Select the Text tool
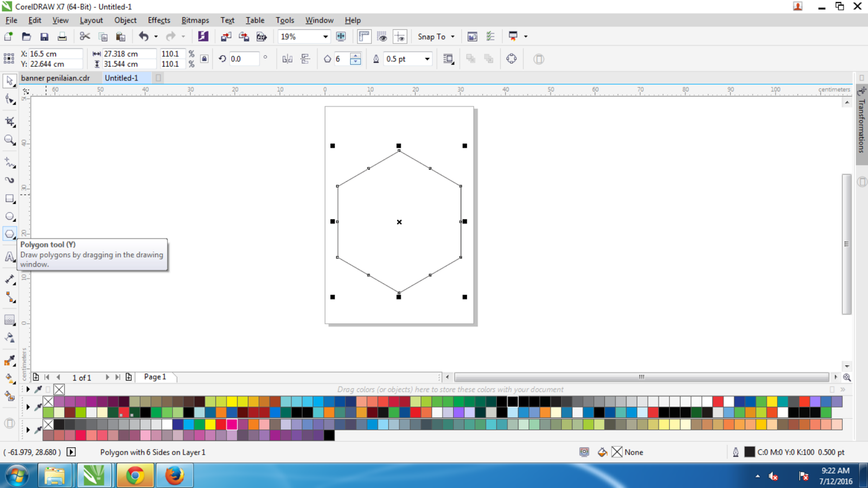The width and height of the screenshot is (868, 488). [9, 256]
